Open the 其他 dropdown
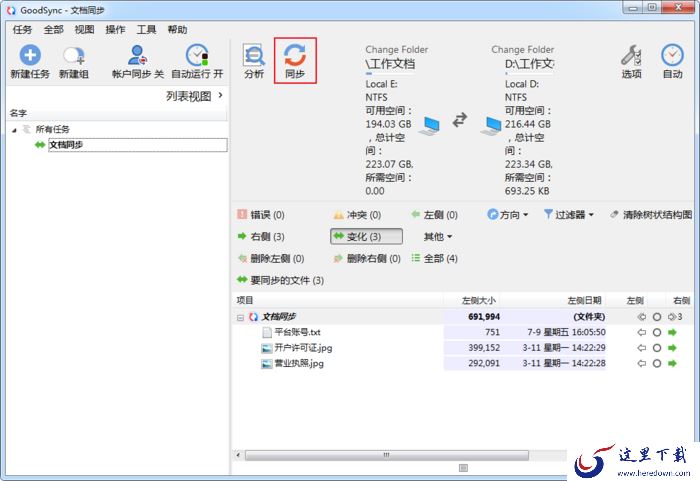This screenshot has height=481, width=700. click(438, 236)
